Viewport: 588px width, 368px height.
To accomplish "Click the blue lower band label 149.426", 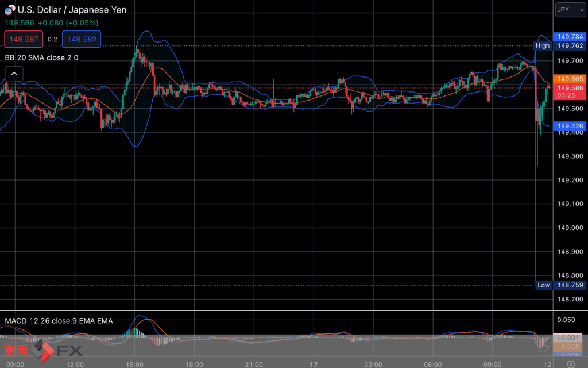I will point(570,126).
